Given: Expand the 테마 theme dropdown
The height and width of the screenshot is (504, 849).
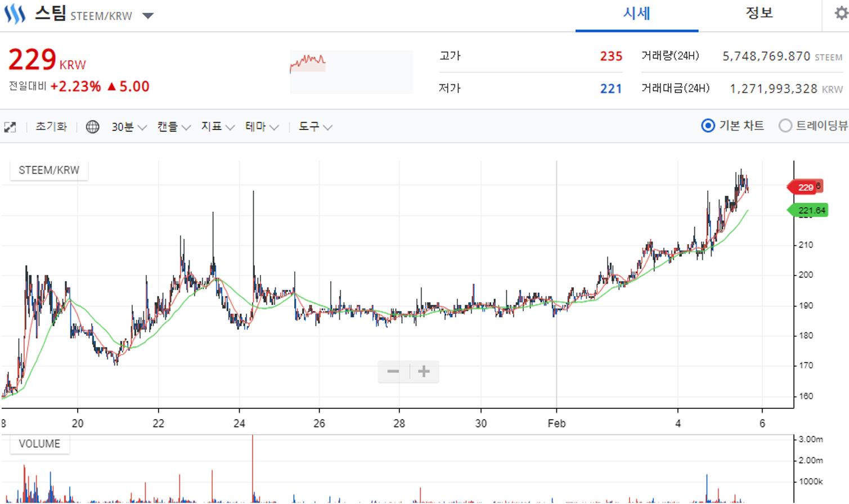Looking at the screenshot, I should click(262, 127).
